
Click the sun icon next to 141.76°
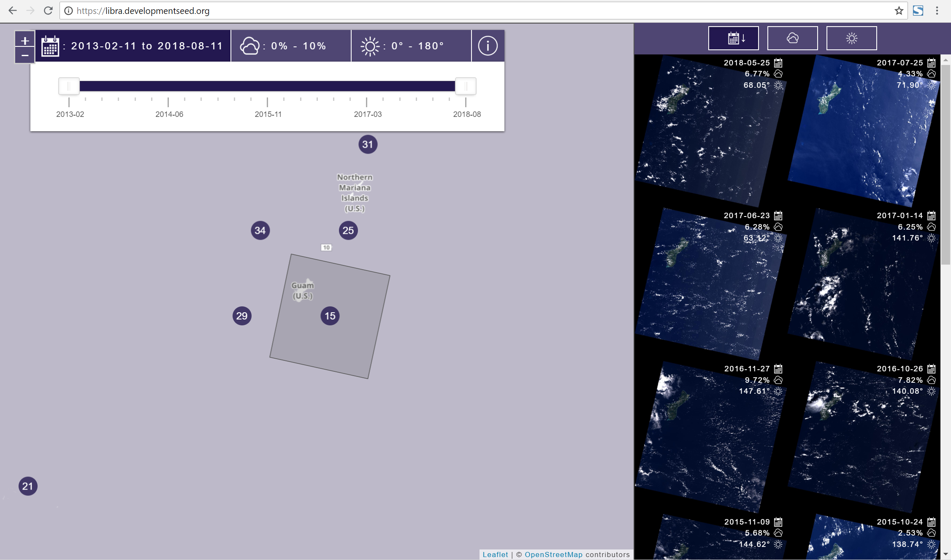point(931,238)
